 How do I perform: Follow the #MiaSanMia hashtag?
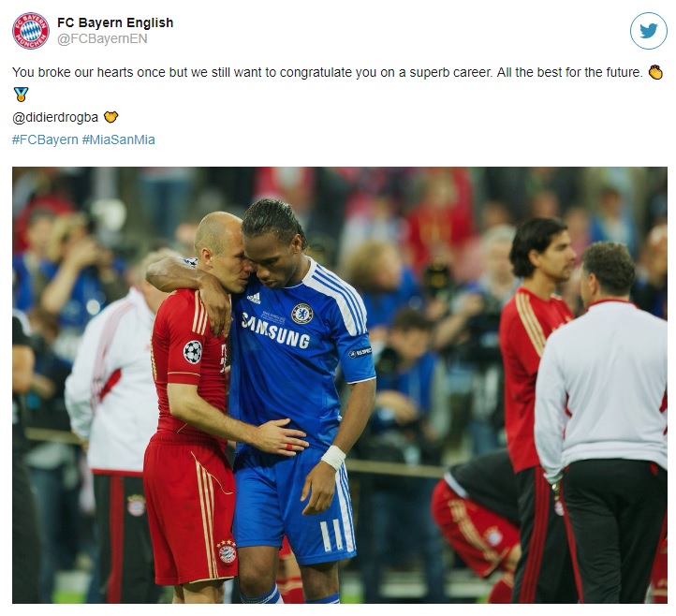pos(119,139)
